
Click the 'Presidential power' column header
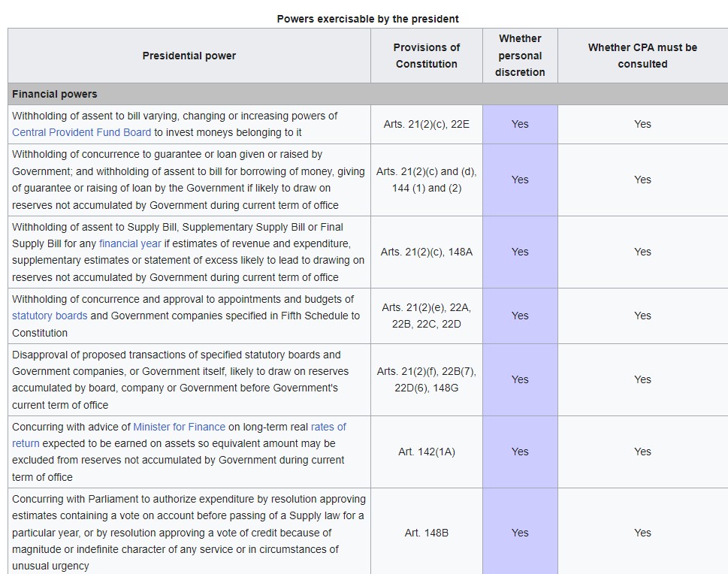tap(189, 56)
